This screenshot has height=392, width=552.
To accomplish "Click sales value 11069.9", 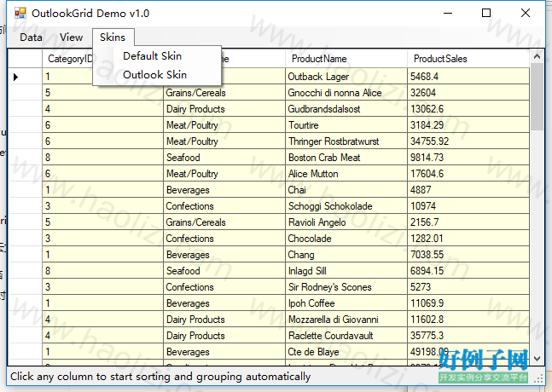I will pyautogui.click(x=468, y=303).
